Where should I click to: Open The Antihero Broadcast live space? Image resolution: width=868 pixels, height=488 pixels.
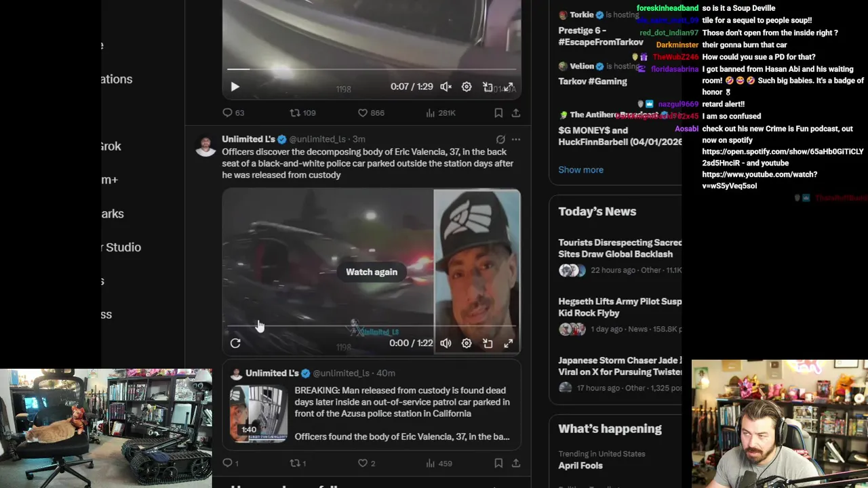tap(620, 129)
